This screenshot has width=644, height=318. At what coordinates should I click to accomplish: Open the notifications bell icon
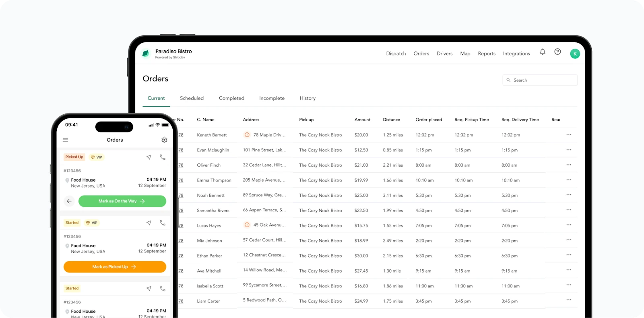tap(543, 52)
